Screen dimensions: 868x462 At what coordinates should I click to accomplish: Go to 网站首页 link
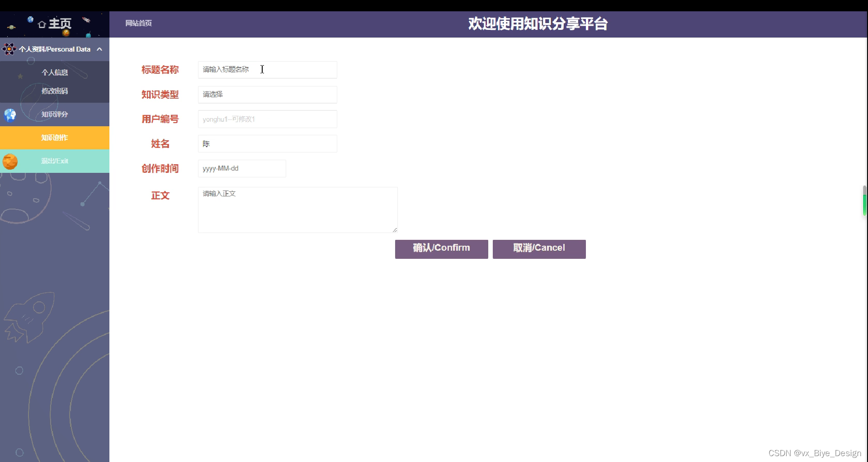click(x=139, y=23)
